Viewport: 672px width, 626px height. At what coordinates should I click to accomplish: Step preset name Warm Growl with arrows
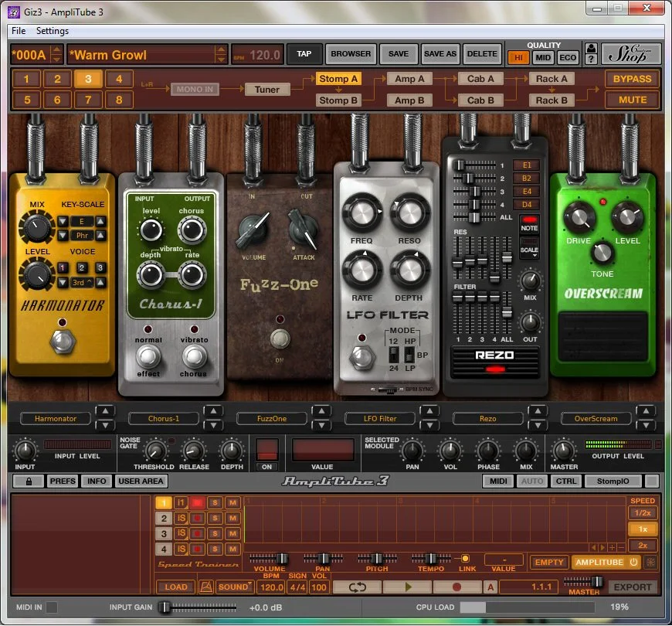[x=220, y=54]
